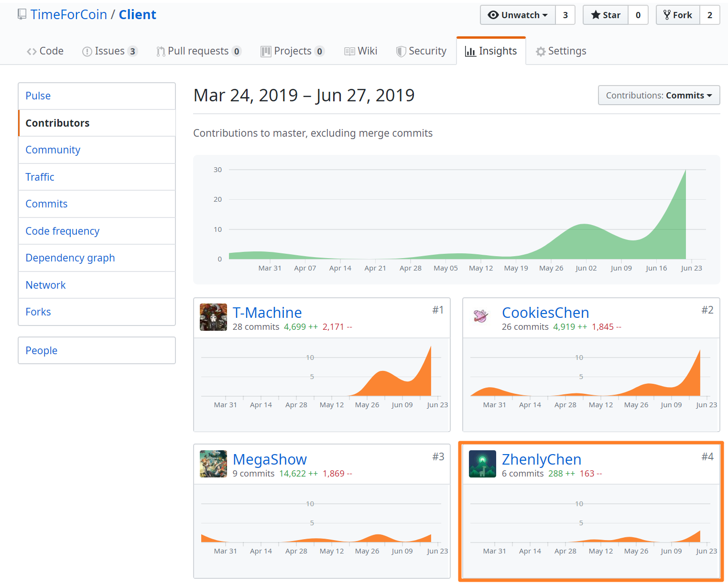Select the Insights tab

(x=491, y=51)
